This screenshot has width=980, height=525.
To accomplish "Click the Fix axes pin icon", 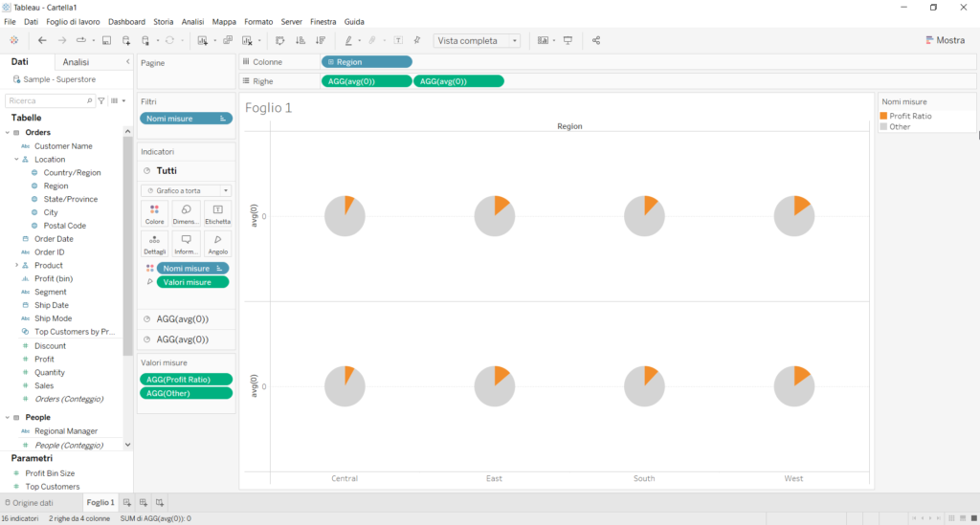I will pyautogui.click(x=417, y=40).
